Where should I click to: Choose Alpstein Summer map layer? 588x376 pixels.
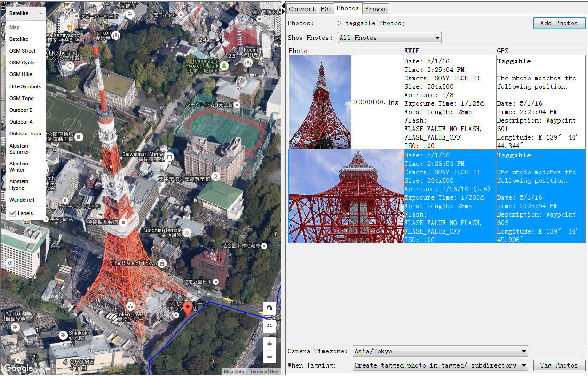coord(19,149)
